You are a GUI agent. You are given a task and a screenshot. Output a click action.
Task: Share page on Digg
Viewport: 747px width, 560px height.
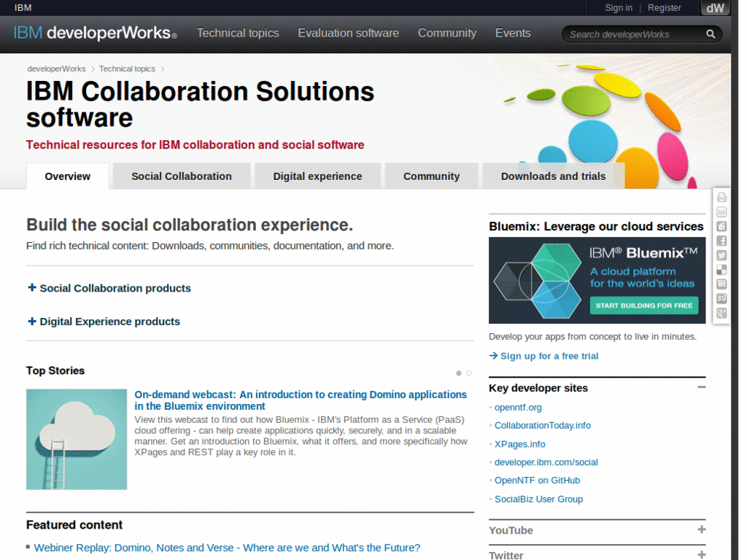coord(721,226)
